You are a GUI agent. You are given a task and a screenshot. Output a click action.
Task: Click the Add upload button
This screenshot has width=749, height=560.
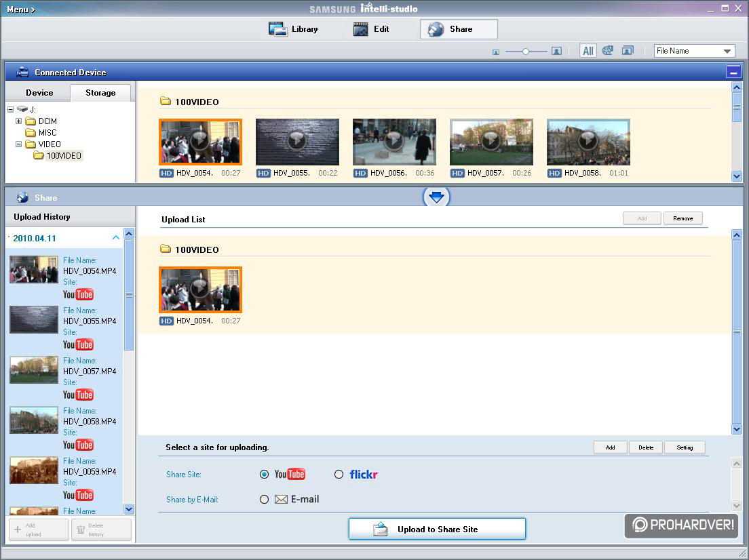[x=39, y=529]
